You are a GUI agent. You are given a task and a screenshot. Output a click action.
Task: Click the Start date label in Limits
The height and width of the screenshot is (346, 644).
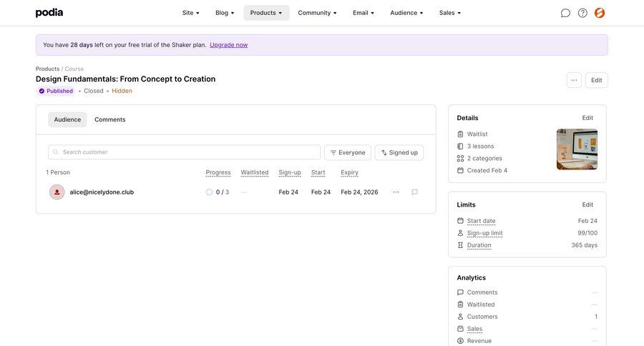[x=481, y=221]
